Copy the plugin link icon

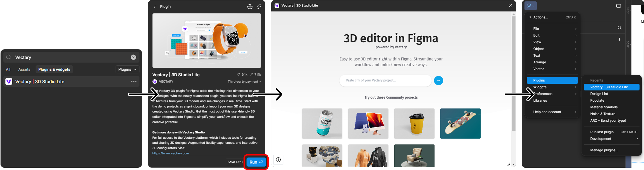coord(259,7)
